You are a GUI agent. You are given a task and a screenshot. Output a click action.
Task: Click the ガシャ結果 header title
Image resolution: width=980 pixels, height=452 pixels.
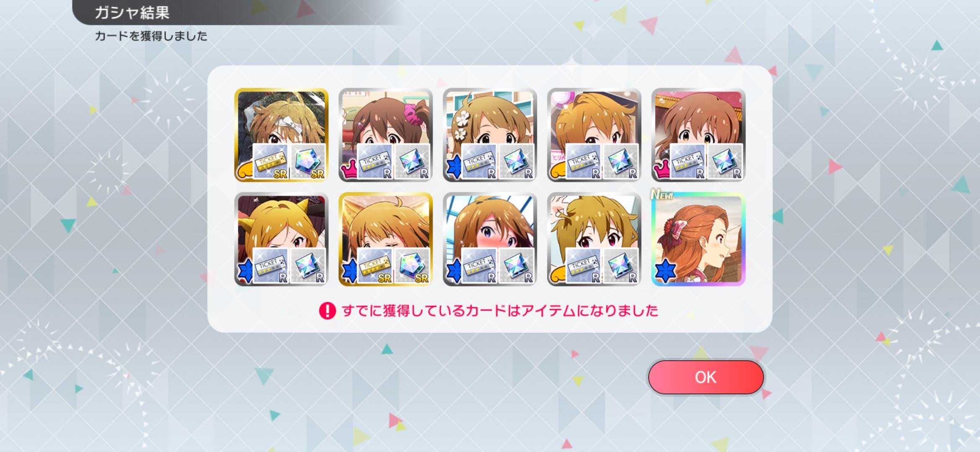point(132,13)
